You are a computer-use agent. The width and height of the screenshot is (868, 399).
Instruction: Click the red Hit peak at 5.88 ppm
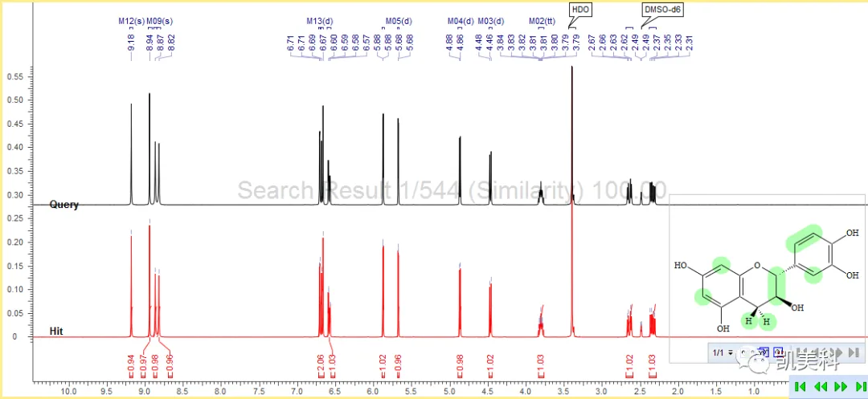click(383, 291)
